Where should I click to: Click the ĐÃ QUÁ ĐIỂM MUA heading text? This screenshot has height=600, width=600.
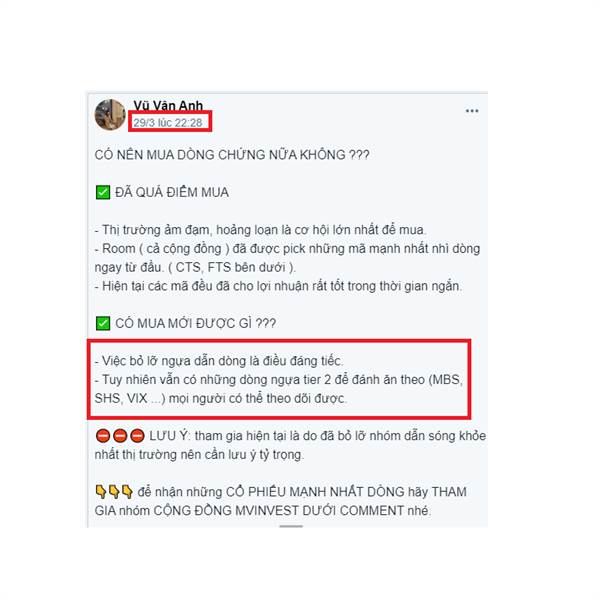pyautogui.click(x=172, y=192)
